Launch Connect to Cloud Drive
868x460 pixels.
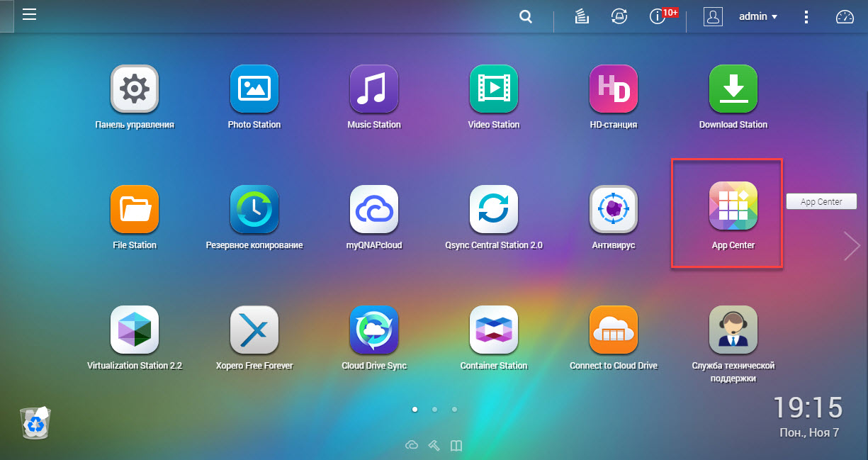614,330
